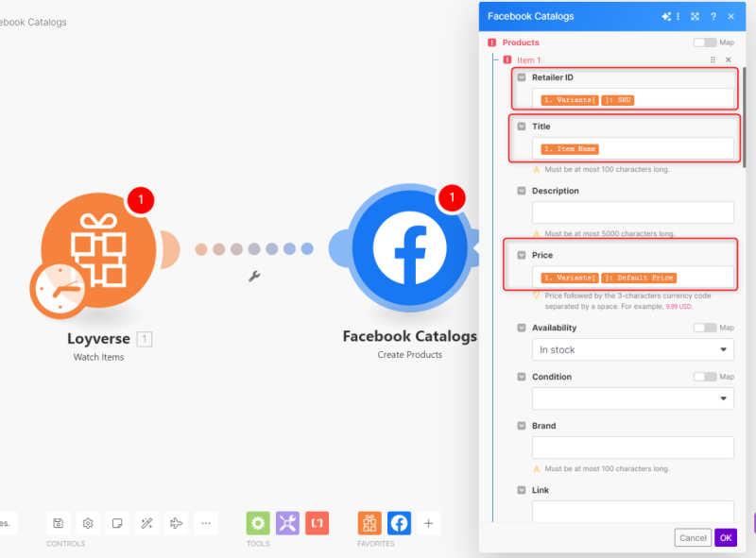
Task: Open the empty Condition dropdown
Action: [632, 398]
